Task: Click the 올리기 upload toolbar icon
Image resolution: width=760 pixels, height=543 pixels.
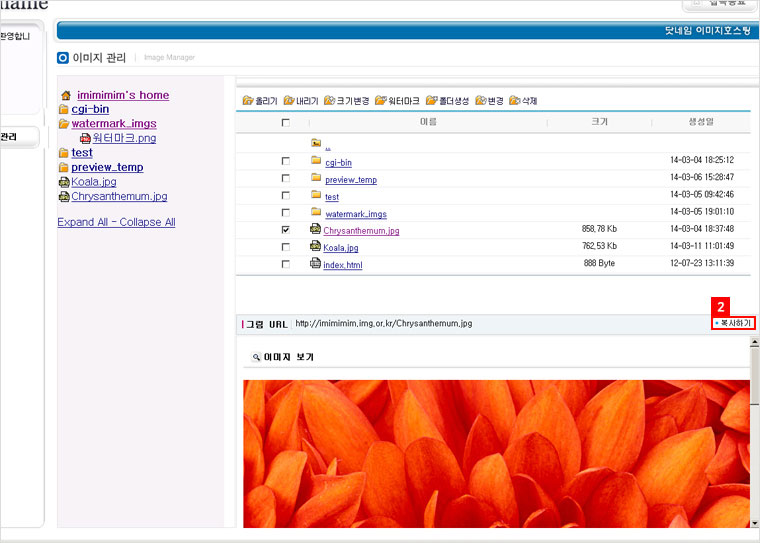Action: [x=248, y=101]
